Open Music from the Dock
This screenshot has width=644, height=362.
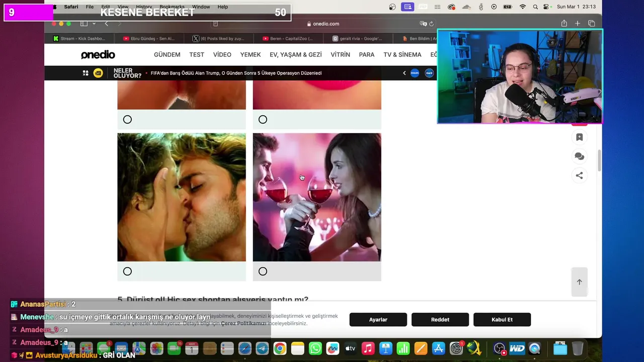368,348
